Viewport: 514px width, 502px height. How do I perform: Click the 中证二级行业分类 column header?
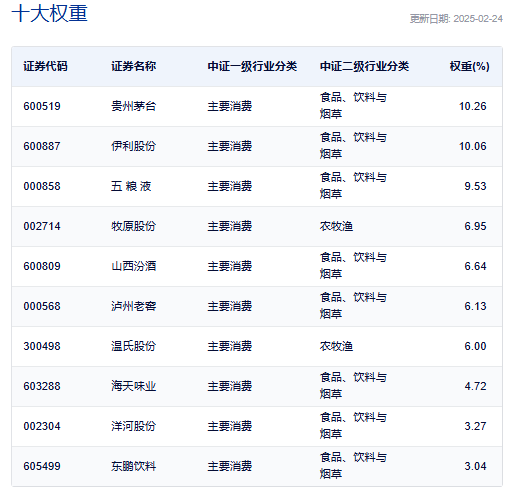(364, 66)
